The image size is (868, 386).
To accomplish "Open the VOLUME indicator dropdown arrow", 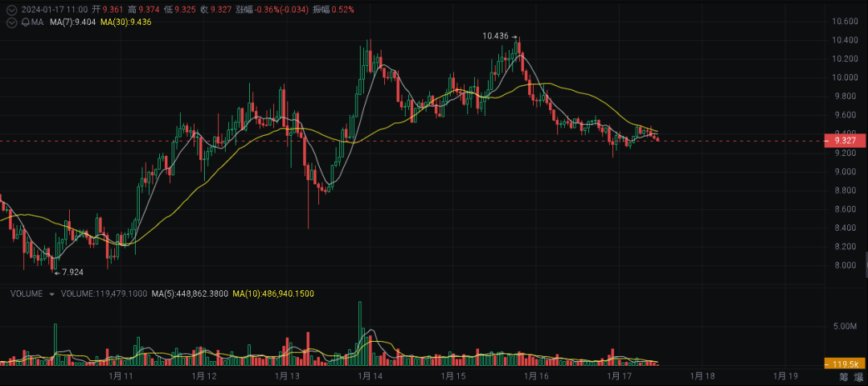I will point(52,294).
